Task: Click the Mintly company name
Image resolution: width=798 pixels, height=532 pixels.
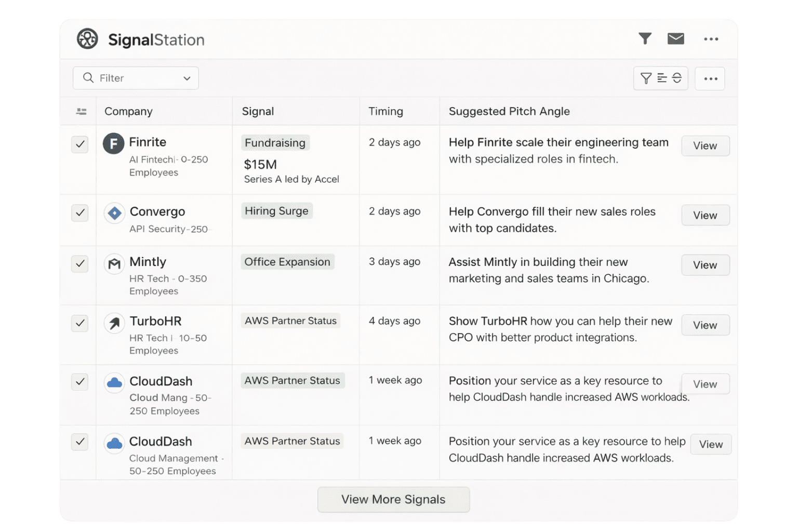Action: (148, 262)
